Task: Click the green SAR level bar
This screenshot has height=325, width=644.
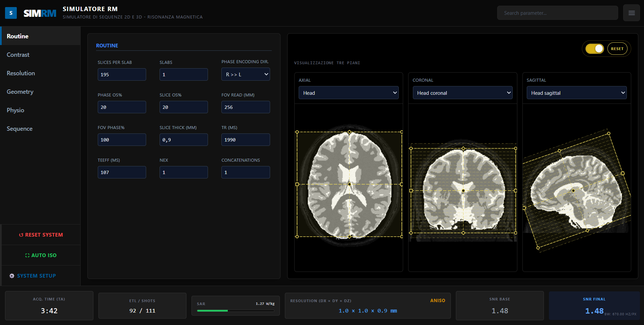Action: point(212,311)
